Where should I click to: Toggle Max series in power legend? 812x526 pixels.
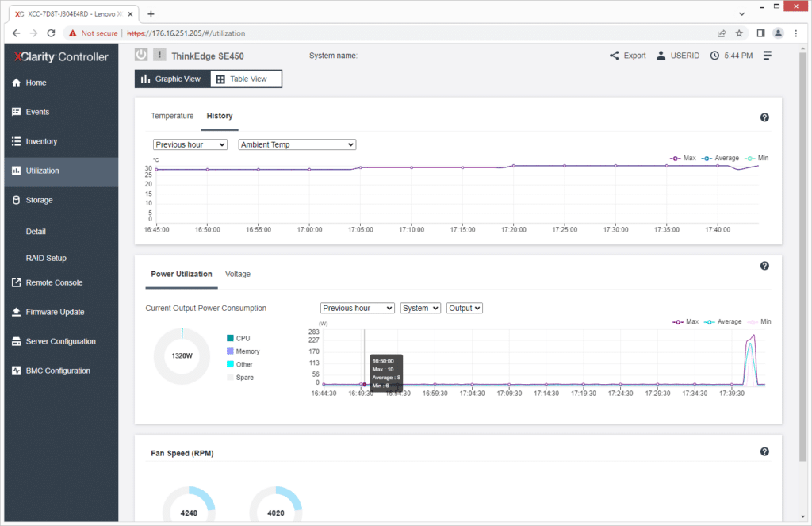tap(686, 322)
